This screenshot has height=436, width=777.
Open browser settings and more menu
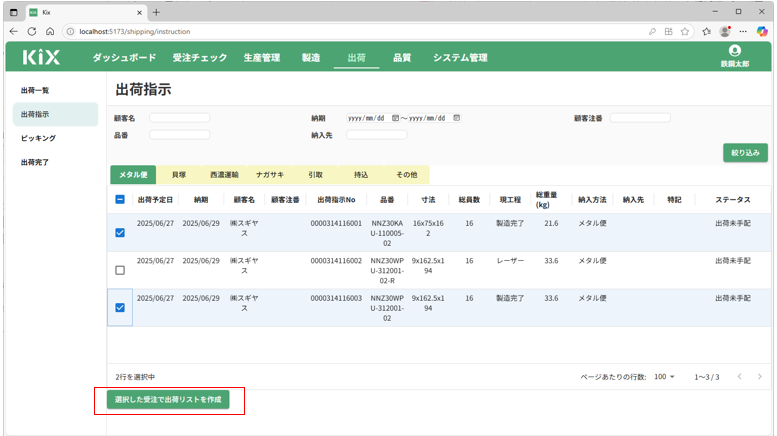(743, 31)
